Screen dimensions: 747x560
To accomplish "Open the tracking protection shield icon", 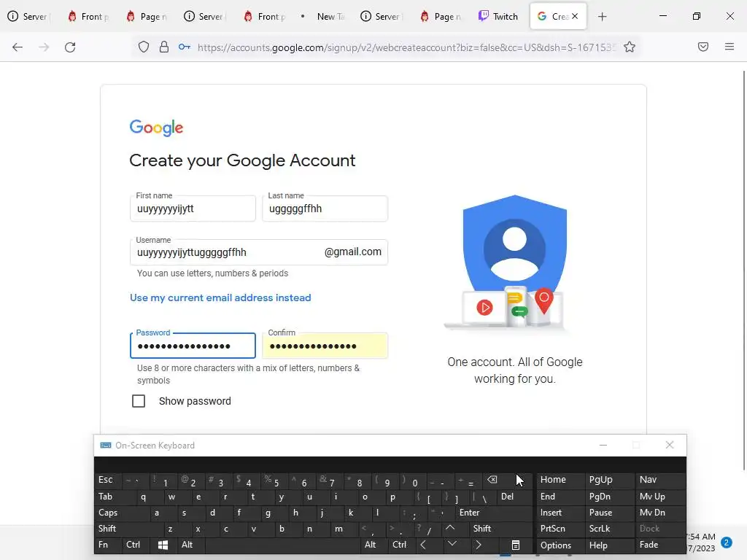I will 144,47.
